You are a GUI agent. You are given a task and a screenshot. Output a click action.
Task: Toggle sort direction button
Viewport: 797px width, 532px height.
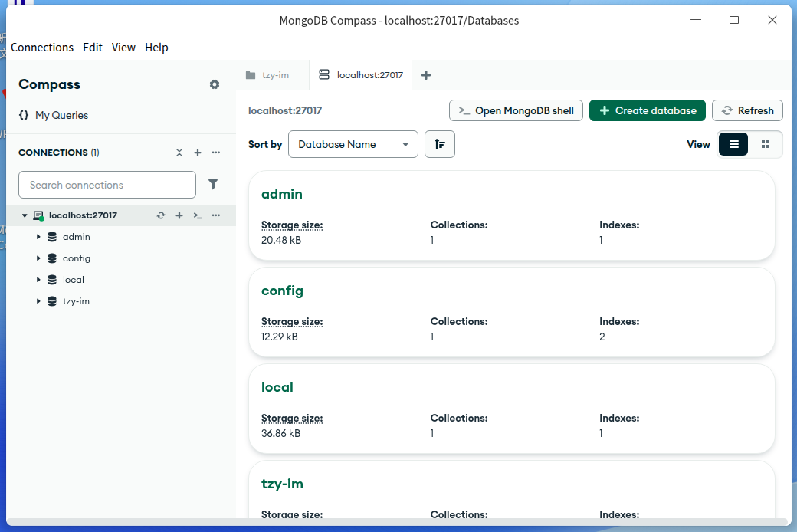click(x=440, y=144)
